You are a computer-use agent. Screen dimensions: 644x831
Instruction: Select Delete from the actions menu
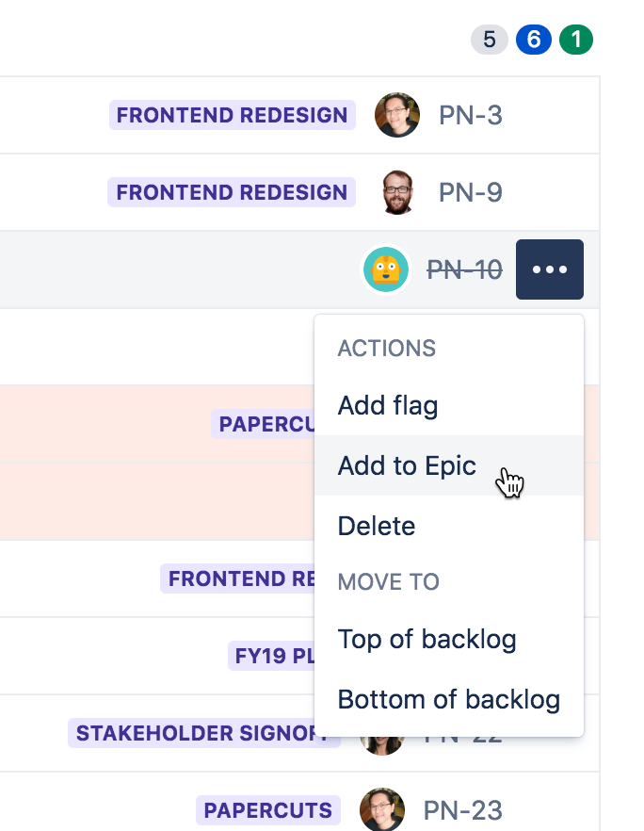377,526
